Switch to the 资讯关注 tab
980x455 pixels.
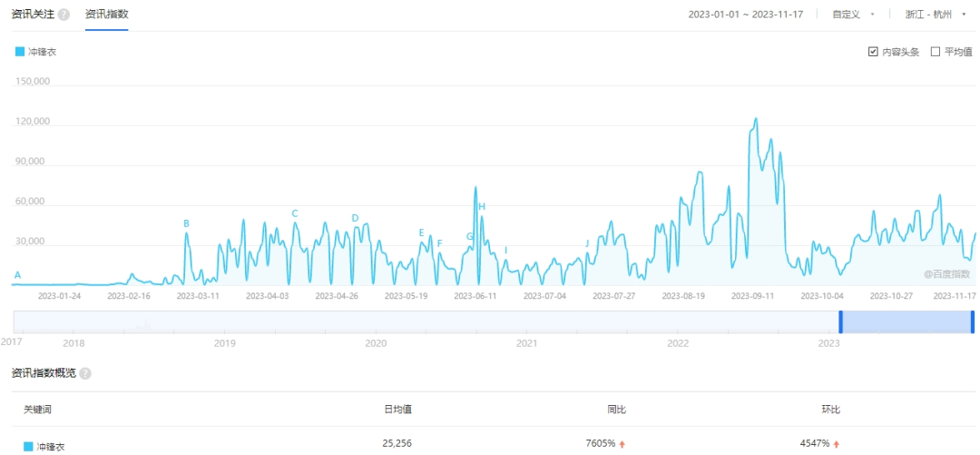[x=32, y=15]
